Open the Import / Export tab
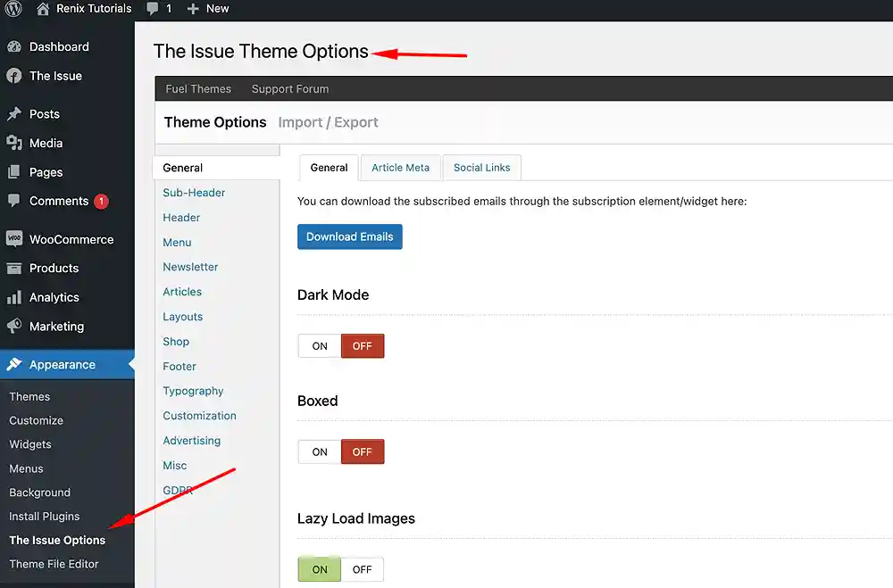Viewport: 893px width, 588px height. [328, 122]
